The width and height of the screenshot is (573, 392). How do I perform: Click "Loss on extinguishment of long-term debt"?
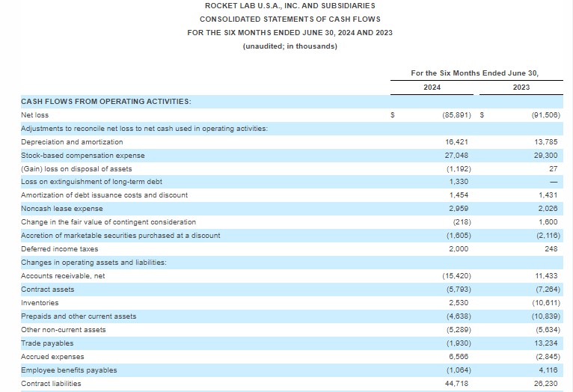click(91, 182)
